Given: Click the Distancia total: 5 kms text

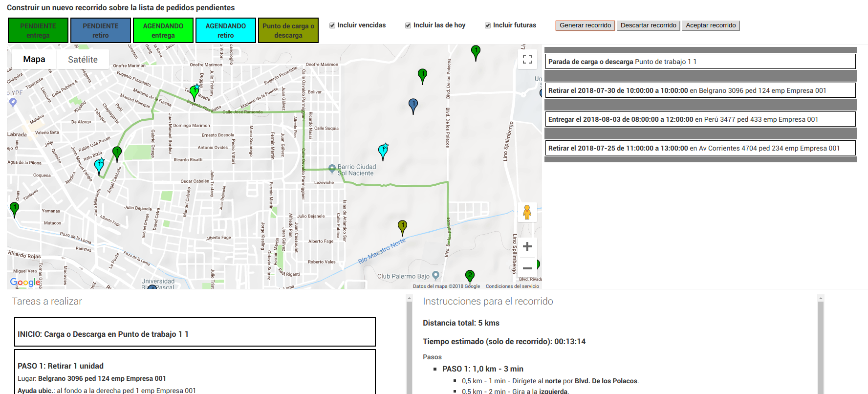Looking at the screenshot, I should pyautogui.click(x=461, y=323).
